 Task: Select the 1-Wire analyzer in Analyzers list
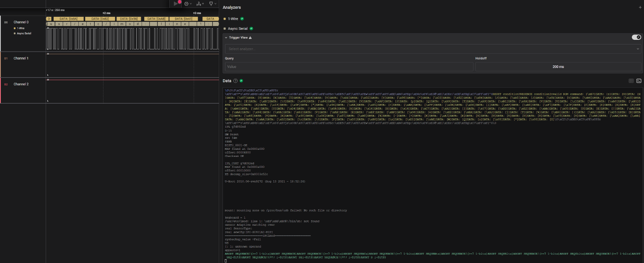coord(233,19)
